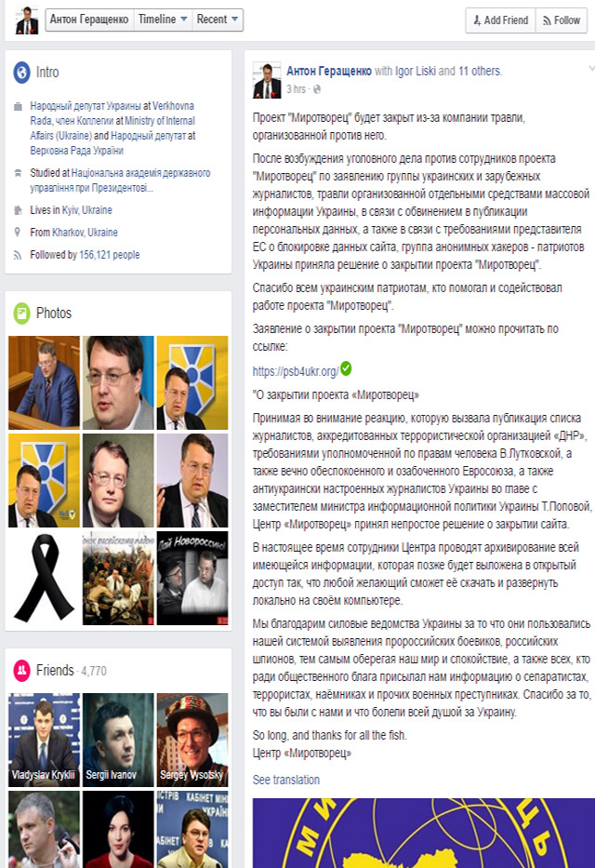Screen dimensions: 595x868
Task: Click the Follow button
Action: point(562,20)
